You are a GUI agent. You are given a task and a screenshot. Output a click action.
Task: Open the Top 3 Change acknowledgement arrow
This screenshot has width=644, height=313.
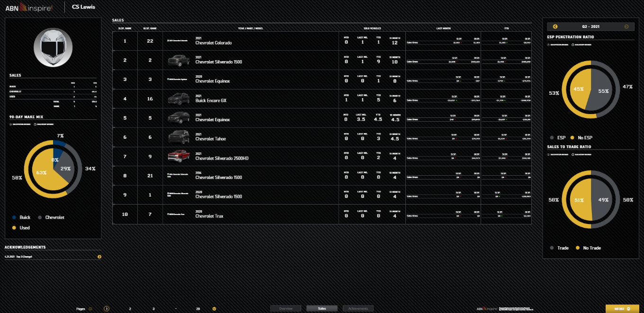[x=99, y=257]
